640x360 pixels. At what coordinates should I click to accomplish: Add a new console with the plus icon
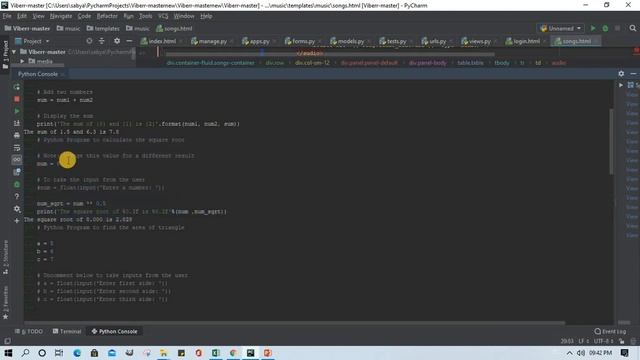point(17,221)
